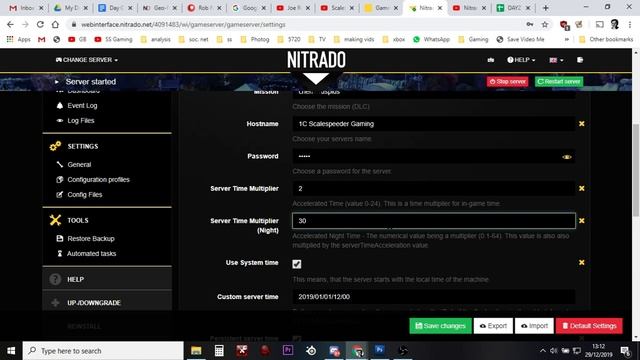The image size is (640, 360).
Task: Open the Change Server dropdown
Action: pyautogui.click(x=87, y=60)
